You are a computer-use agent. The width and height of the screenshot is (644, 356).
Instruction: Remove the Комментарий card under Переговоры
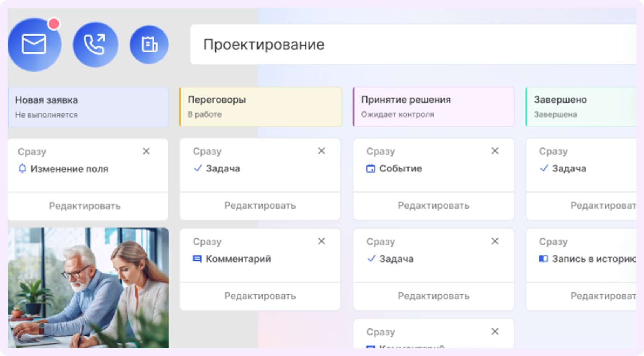(321, 241)
